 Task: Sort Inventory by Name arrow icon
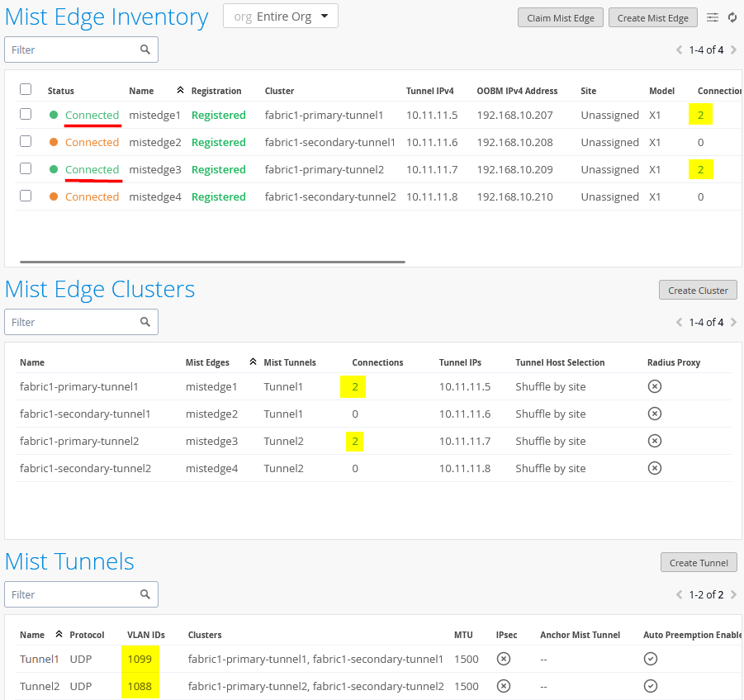tap(180, 90)
